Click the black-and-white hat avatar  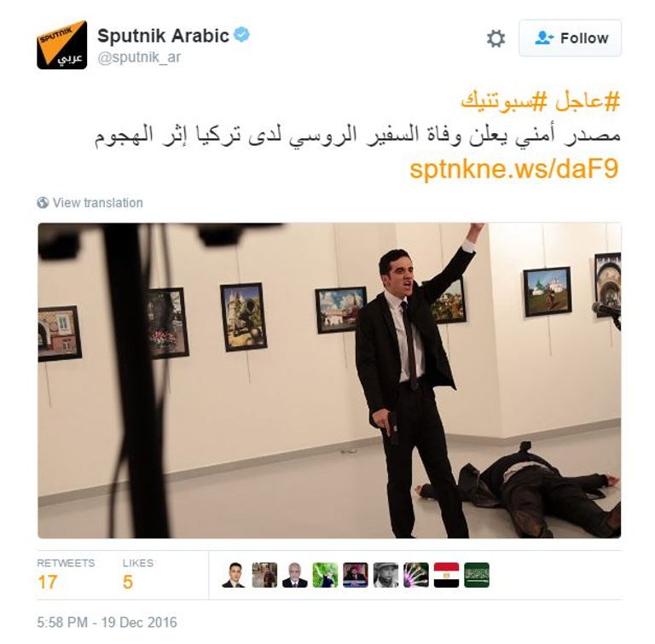pos(385,575)
